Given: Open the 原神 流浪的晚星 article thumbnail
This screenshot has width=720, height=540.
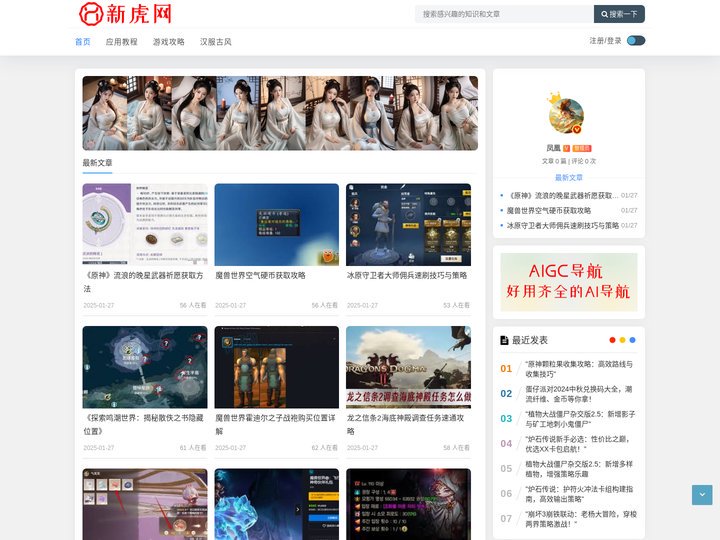Looking at the screenshot, I should 145,225.
